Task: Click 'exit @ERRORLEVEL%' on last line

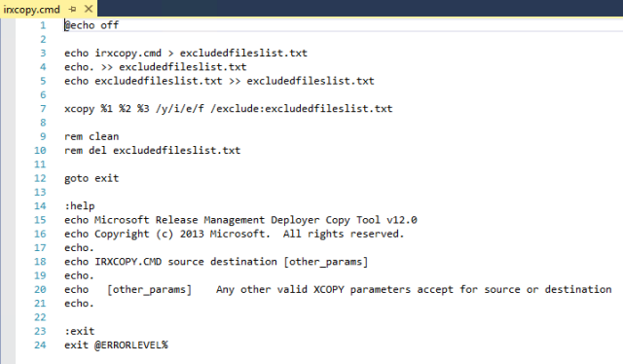Action: coord(116,346)
